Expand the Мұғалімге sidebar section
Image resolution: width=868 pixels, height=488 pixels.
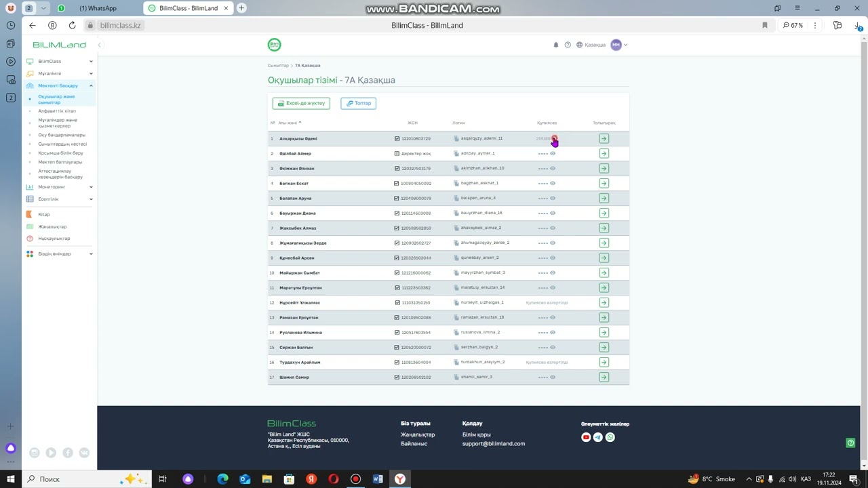60,73
